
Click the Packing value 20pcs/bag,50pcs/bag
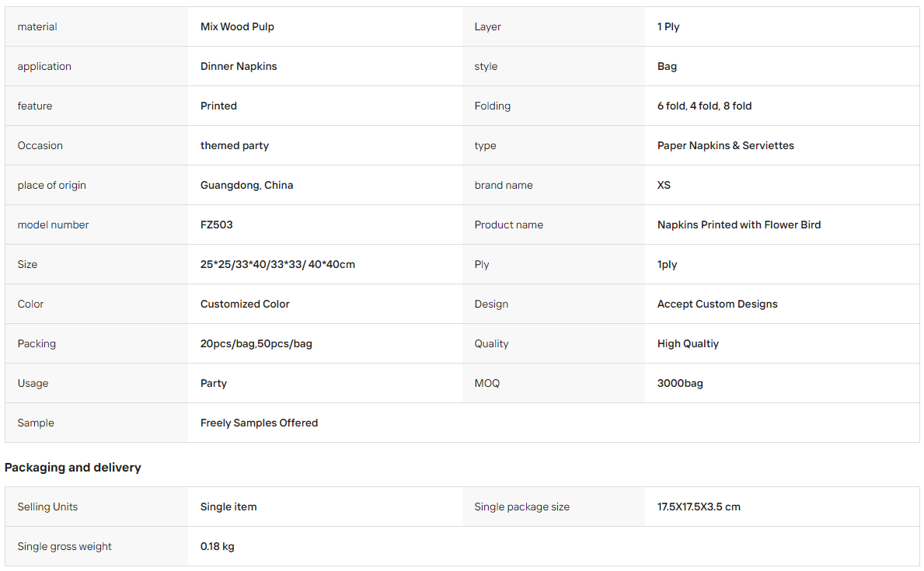(256, 343)
